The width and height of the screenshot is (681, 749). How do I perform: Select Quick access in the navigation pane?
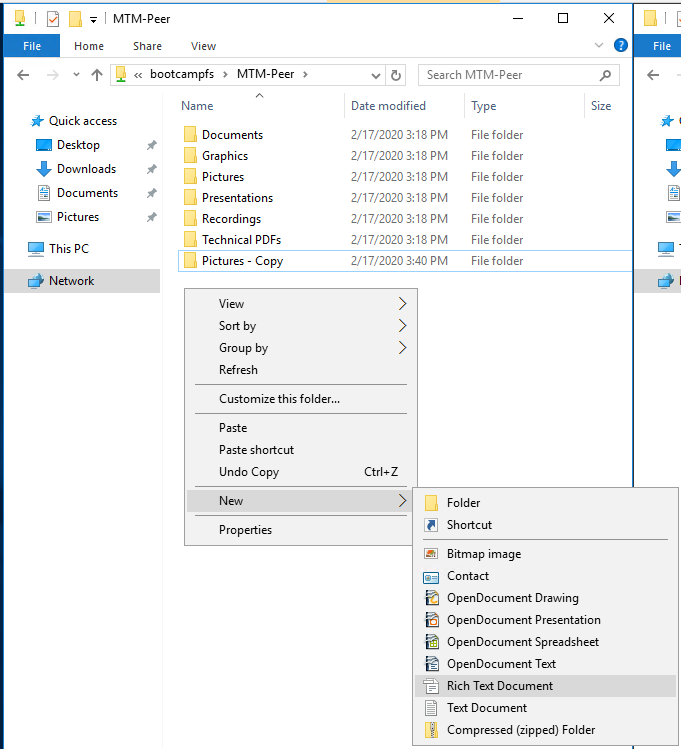tap(83, 121)
